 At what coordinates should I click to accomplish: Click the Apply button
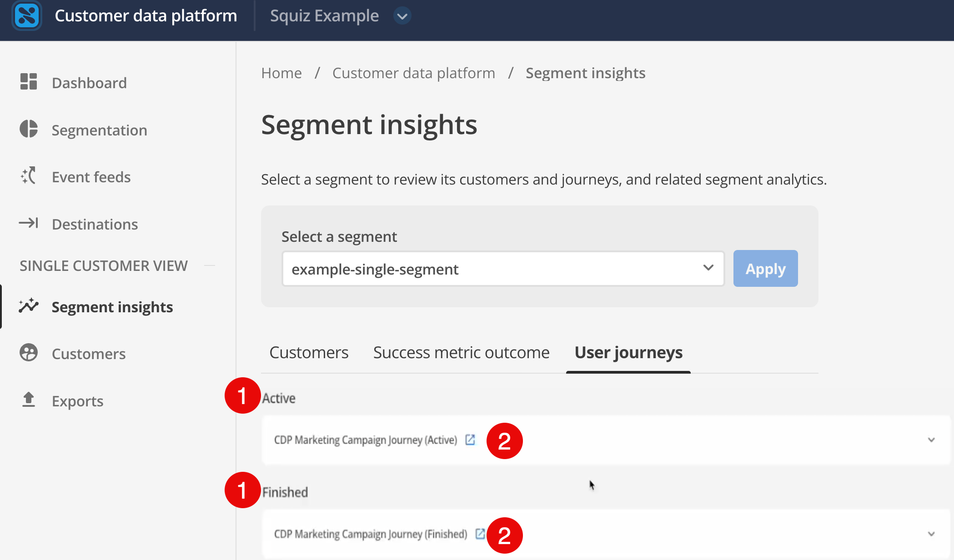(765, 268)
